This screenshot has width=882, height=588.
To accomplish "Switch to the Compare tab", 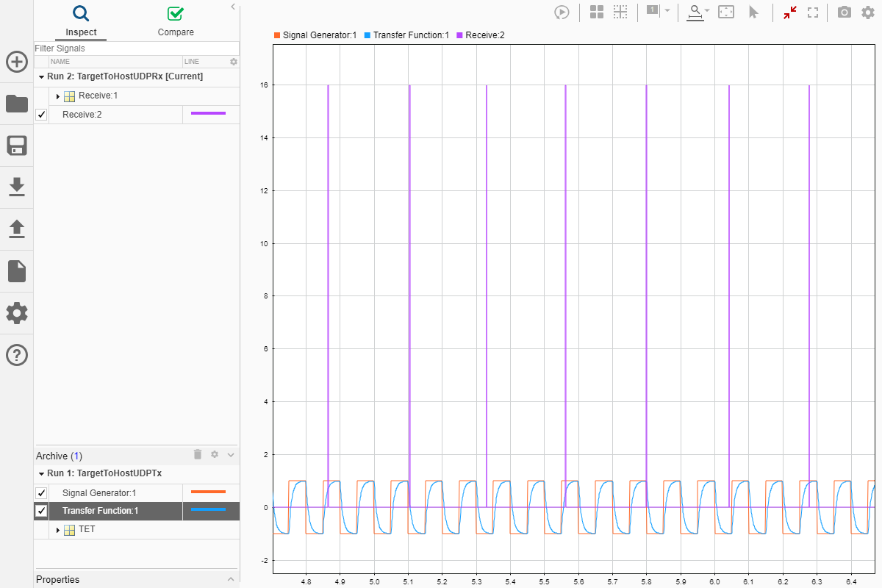I will (x=176, y=21).
